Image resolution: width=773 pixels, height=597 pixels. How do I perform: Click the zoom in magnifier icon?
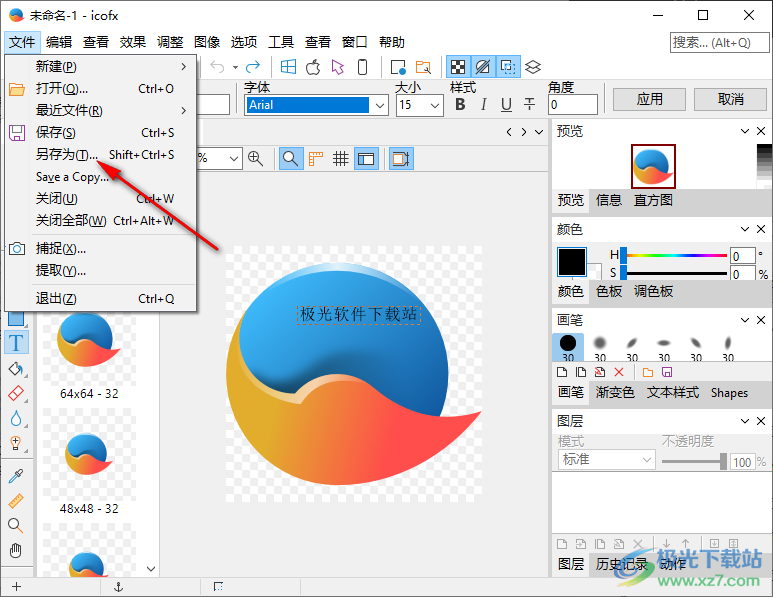(255, 159)
